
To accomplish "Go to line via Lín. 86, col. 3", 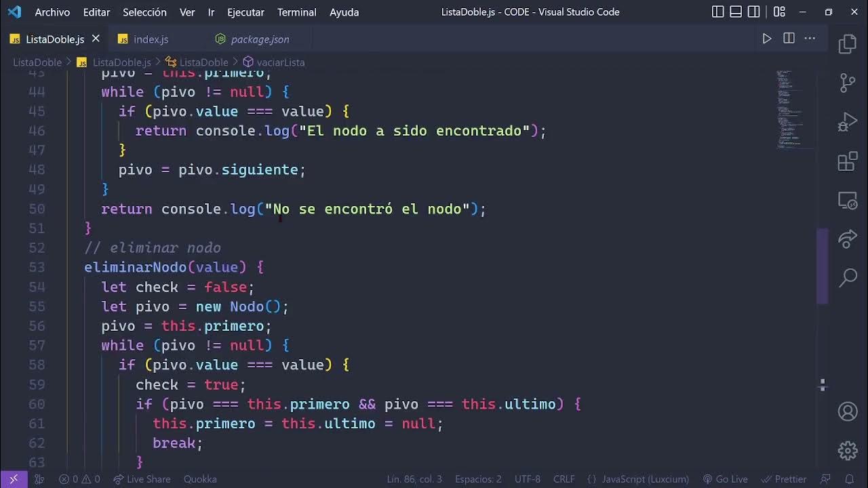I will click(x=414, y=479).
